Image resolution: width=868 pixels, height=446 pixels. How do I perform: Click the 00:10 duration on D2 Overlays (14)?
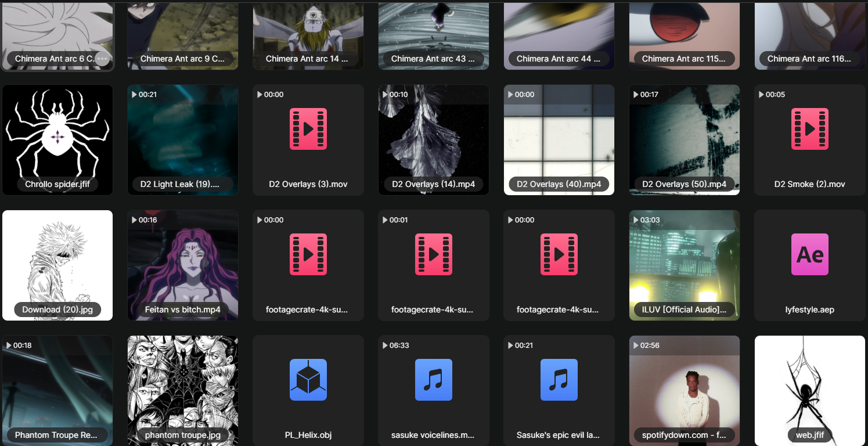click(399, 95)
